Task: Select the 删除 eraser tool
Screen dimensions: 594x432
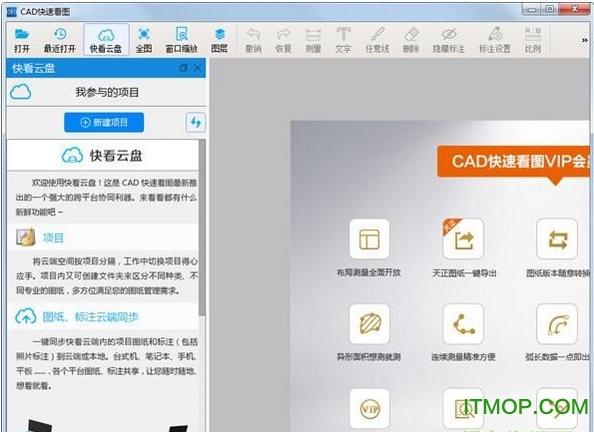Action: (411, 40)
